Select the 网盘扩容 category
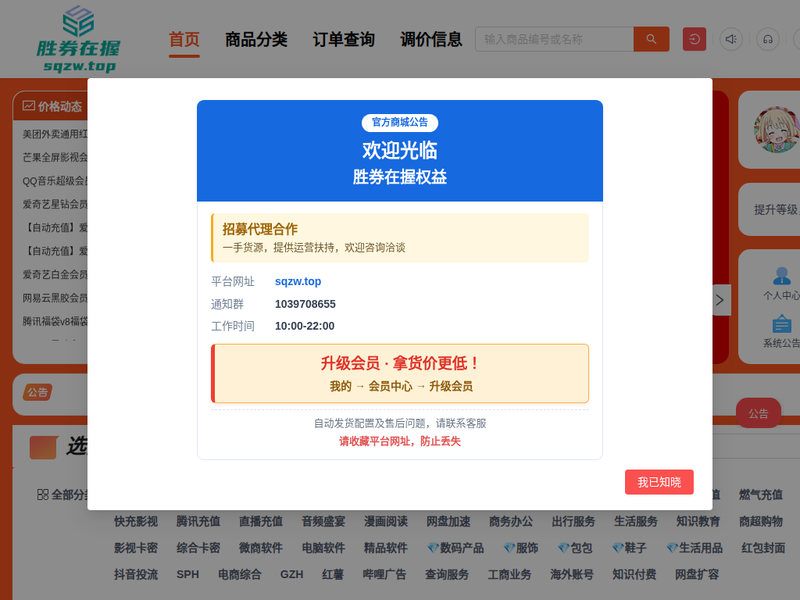Viewport: 800px width, 600px height. click(697, 574)
